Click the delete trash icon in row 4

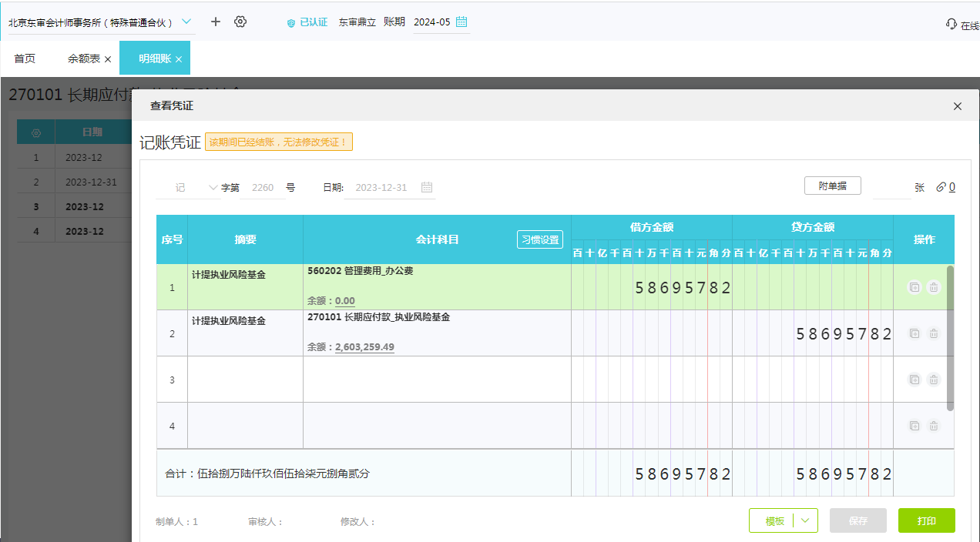pyautogui.click(x=934, y=426)
